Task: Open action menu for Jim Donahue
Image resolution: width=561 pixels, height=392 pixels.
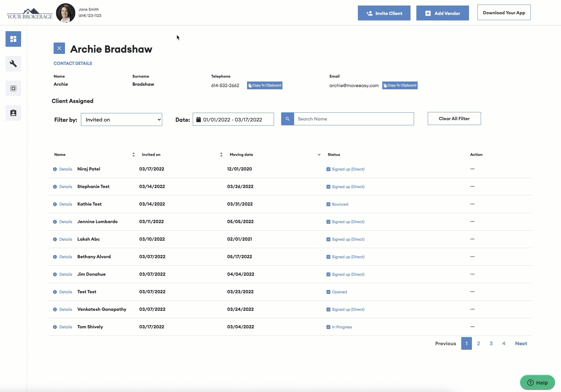Action: coord(472,274)
